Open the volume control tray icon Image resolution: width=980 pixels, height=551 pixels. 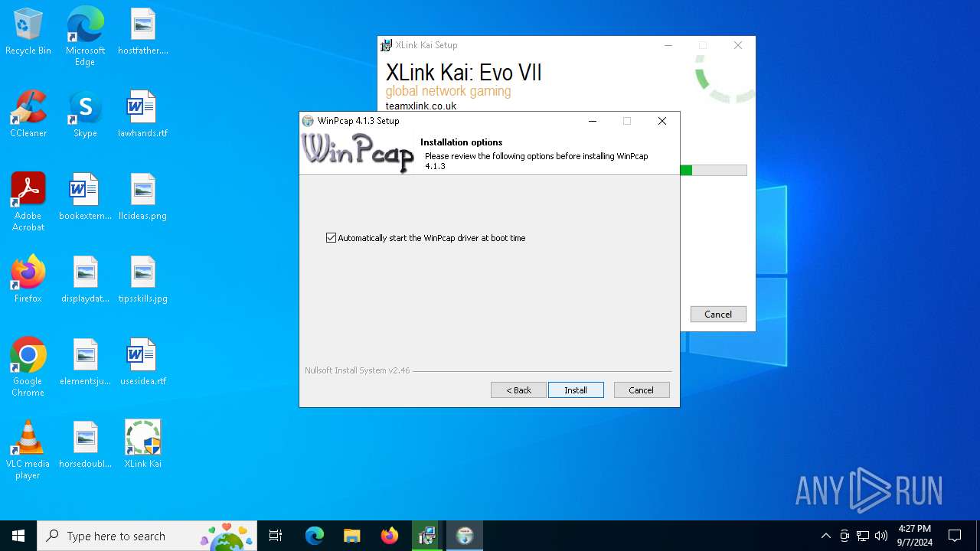click(x=881, y=536)
